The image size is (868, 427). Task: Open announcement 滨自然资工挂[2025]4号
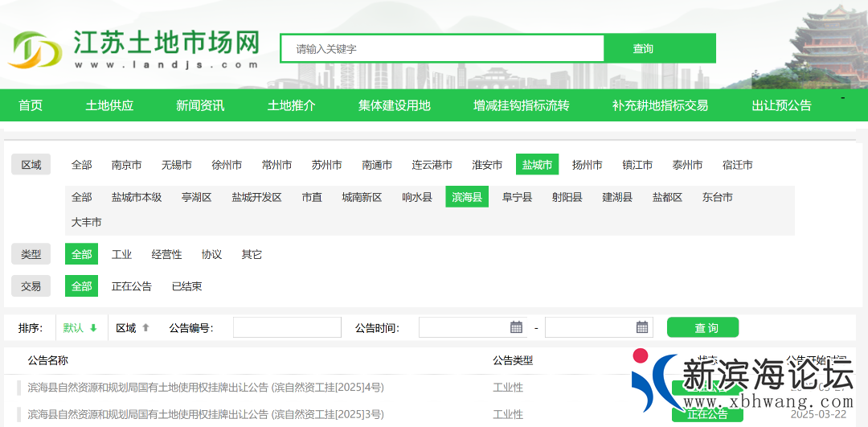pyautogui.click(x=206, y=388)
